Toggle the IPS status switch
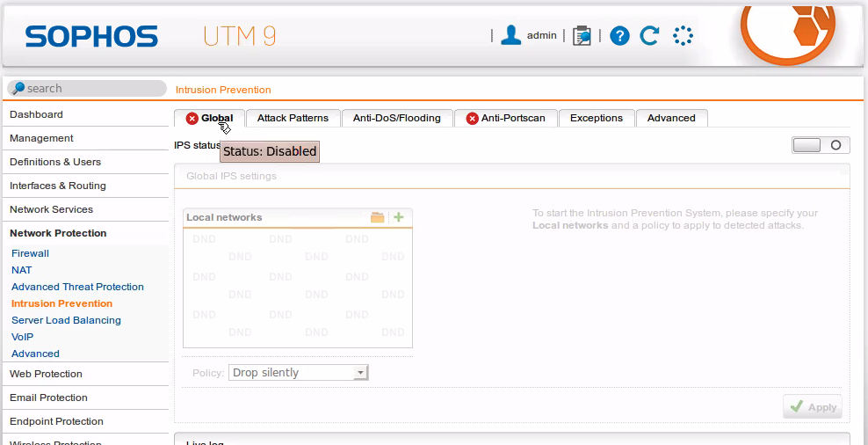The image size is (868, 445). click(x=821, y=145)
